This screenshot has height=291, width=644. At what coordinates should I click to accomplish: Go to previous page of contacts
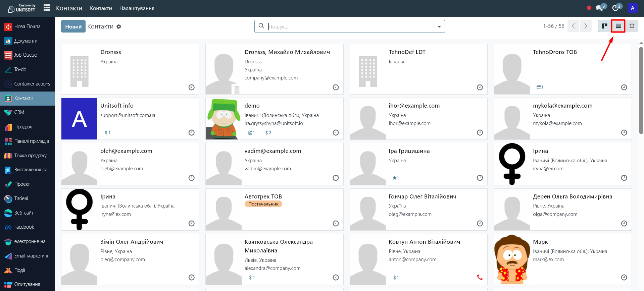pos(574,26)
